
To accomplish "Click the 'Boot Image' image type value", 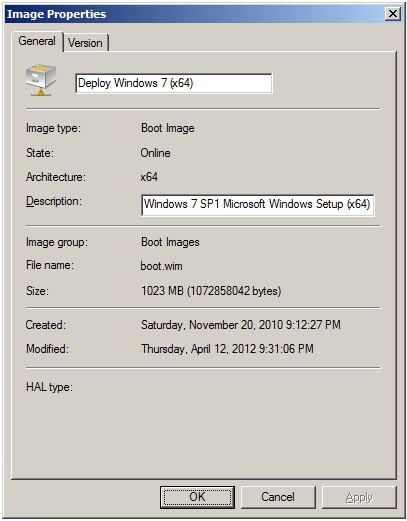I will click(168, 128).
